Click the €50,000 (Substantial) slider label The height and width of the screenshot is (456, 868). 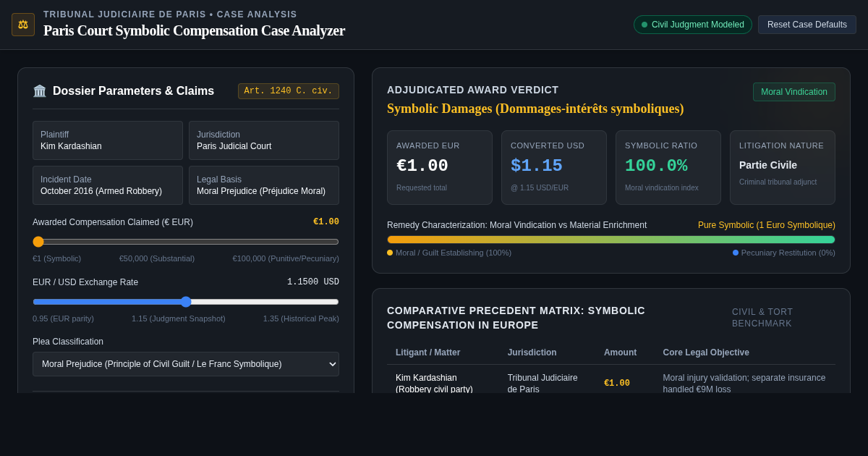click(157, 258)
